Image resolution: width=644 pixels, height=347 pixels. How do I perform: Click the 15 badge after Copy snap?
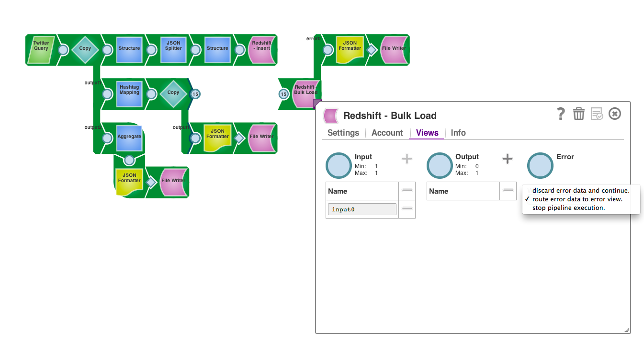click(x=195, y=94)
